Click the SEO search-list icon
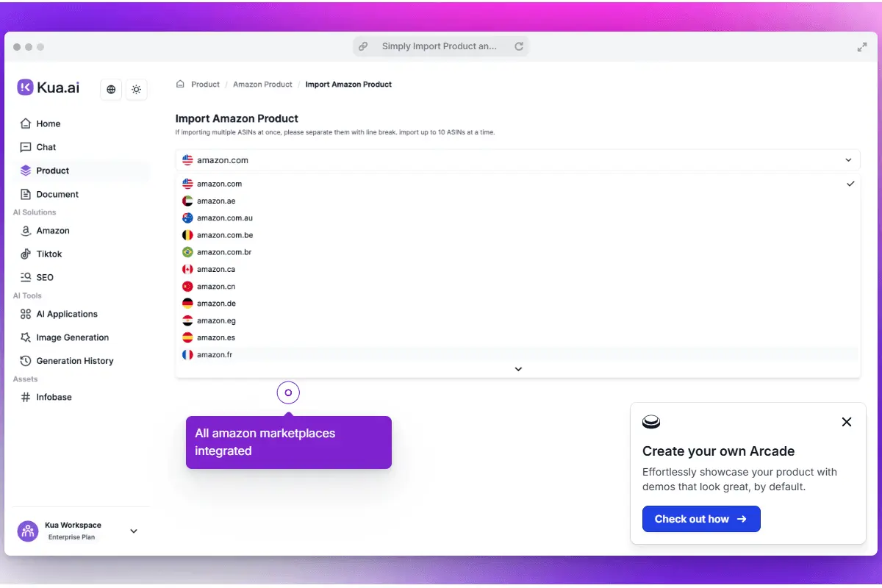882x588 pixels. click(x=26, y=277)
